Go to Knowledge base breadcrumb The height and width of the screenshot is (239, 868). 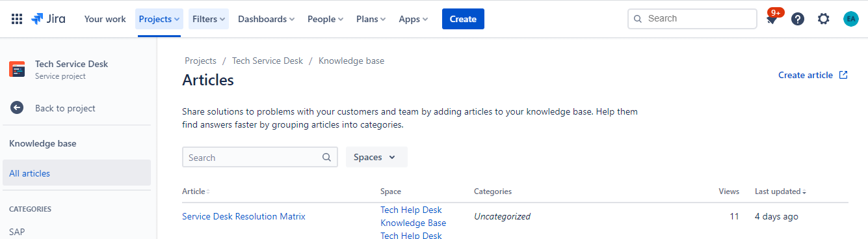click(x=351, y=61)
